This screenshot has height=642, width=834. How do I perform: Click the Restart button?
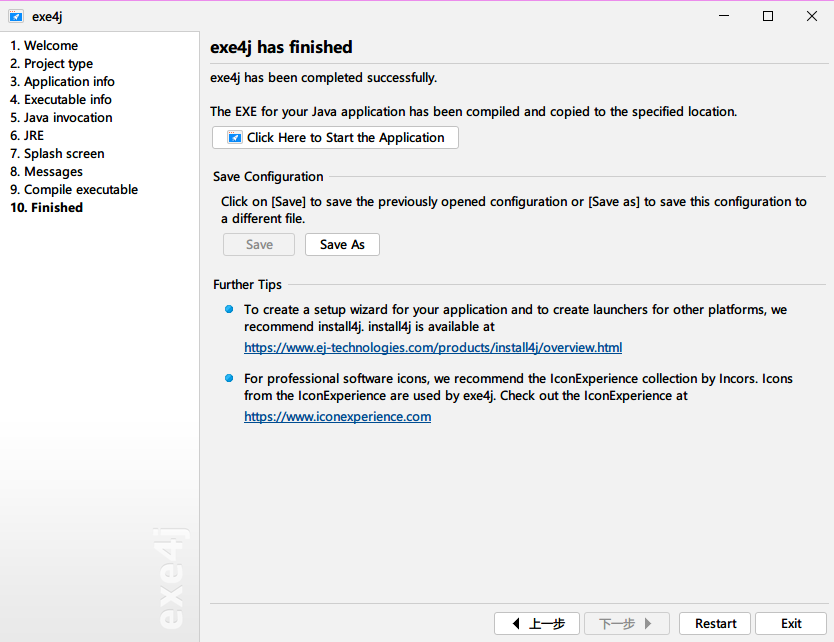715,624
